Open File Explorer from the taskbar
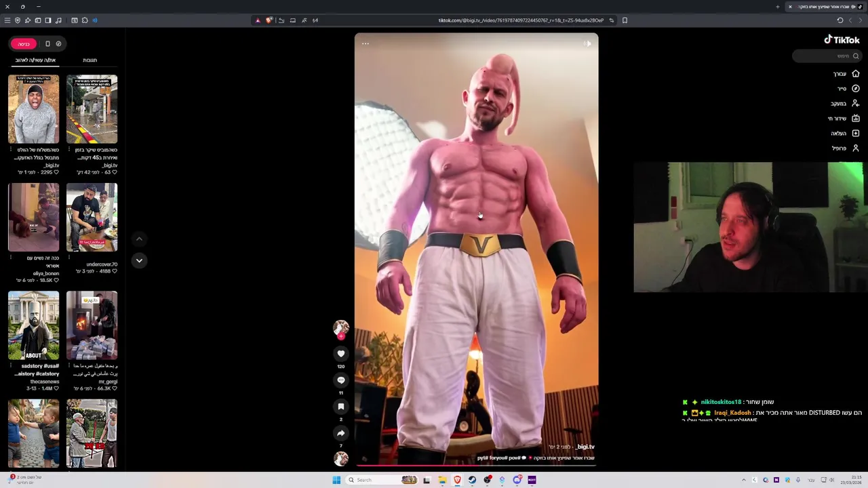Screen dimensions: 868x488 (442, 480)
